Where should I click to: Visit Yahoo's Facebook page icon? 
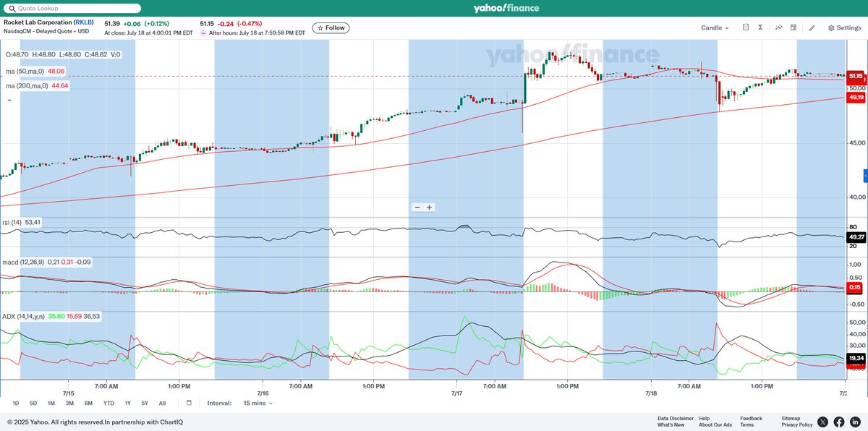pos(839,422)
